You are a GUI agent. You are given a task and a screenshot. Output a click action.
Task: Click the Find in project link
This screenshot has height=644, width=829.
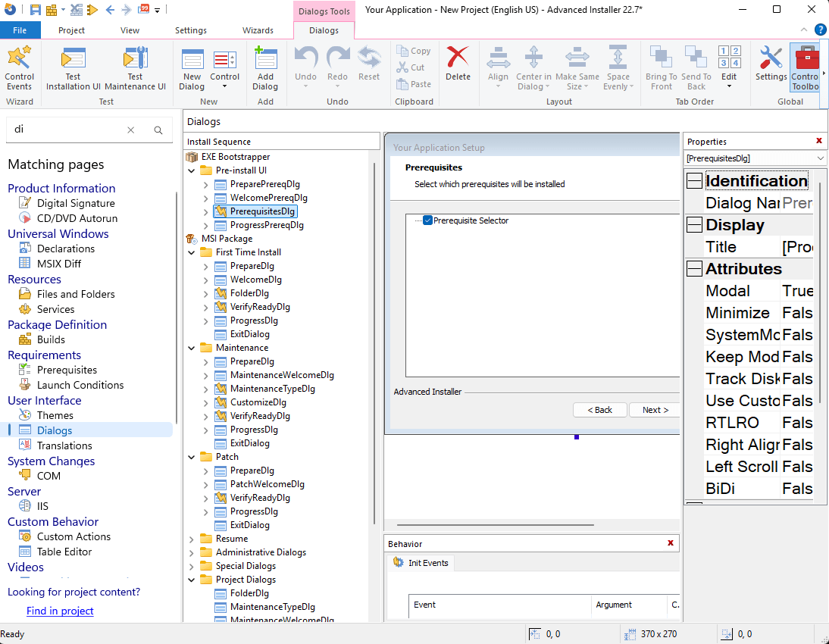click(x=60, y=611)
